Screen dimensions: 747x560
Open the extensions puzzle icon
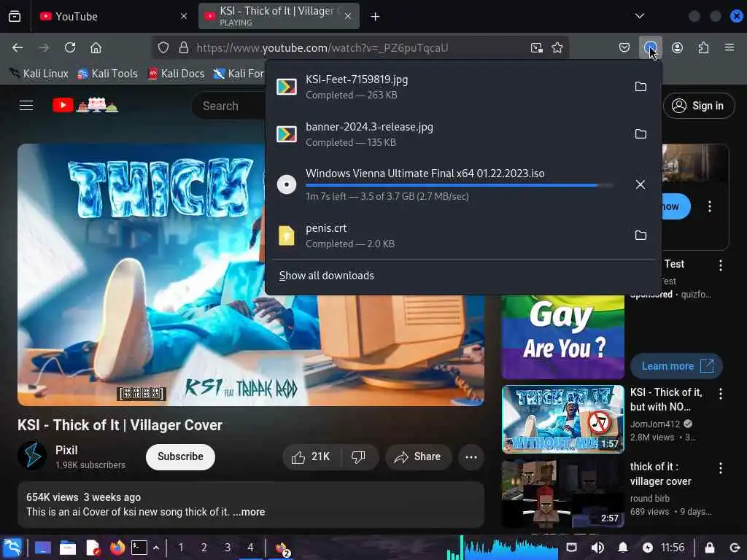click(x=703, y=47)
